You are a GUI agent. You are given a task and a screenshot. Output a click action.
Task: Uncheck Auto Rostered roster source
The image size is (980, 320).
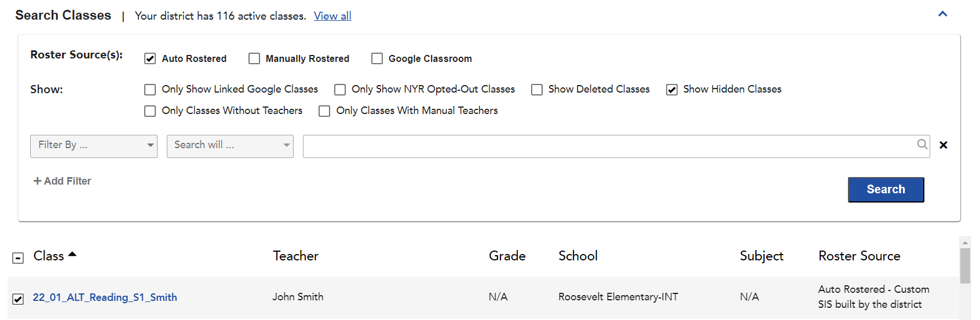click(150, 58)
